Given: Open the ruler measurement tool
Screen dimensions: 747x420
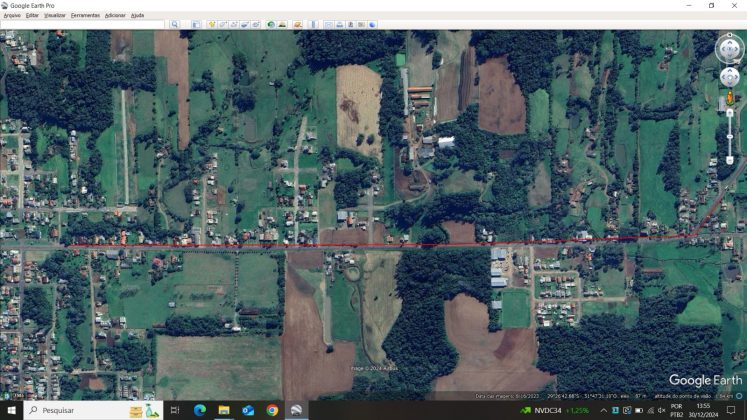Looking at the screenshot, I should (x=313, y=24).
